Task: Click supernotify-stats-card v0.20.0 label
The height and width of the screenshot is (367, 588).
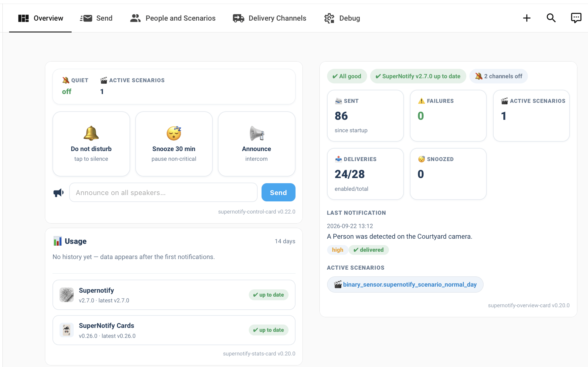Action: (259, 354)
